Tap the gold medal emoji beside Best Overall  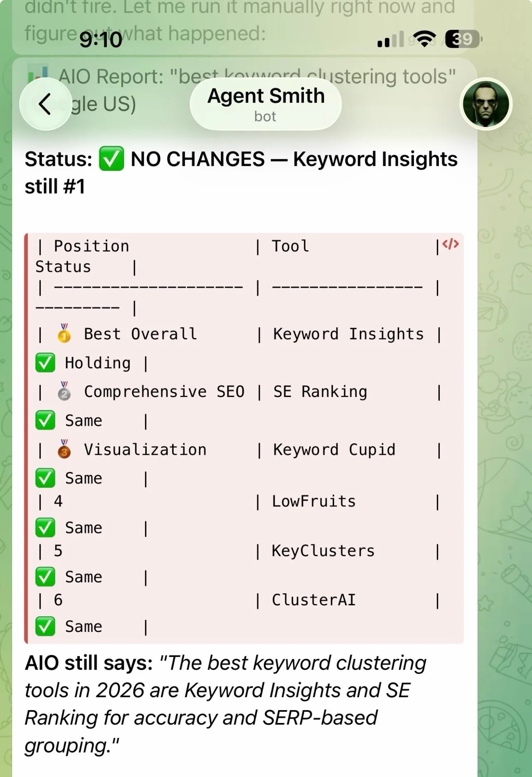tap(62, 334)
